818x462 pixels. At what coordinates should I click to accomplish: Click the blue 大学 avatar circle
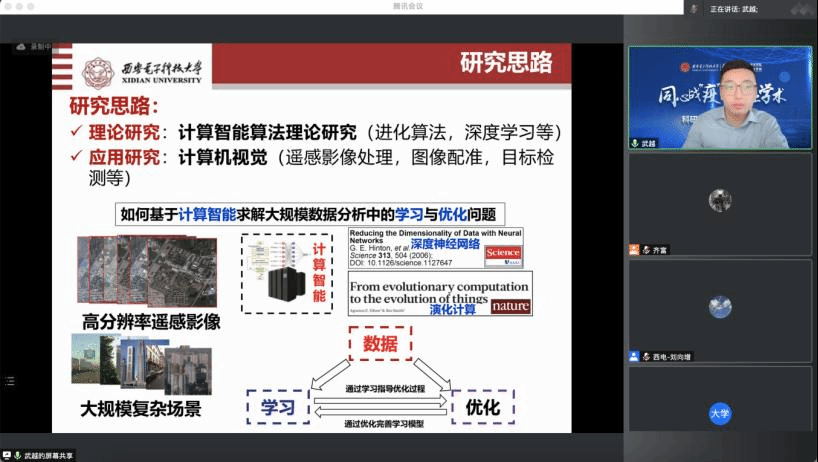720,413
